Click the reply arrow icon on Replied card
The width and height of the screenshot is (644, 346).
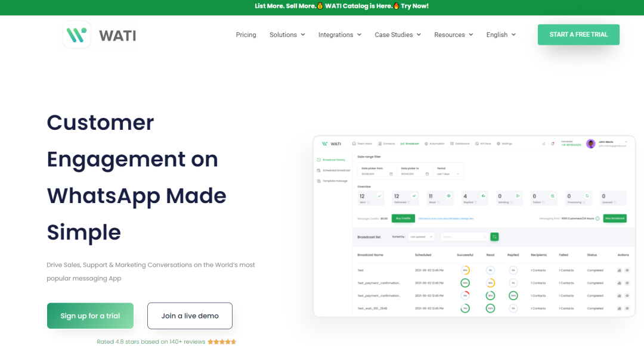pos(484,196)
